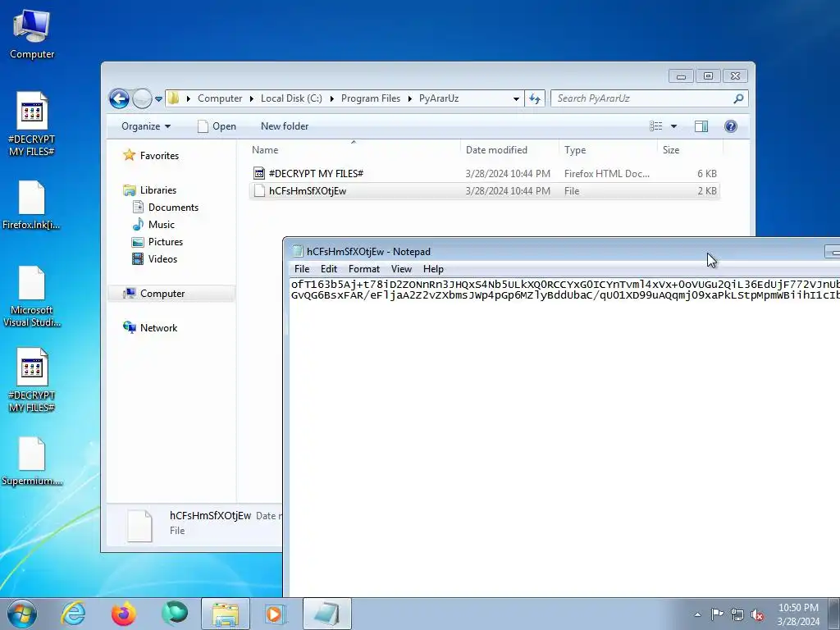
Task: Open the Computer desktop icon
Action: tap(32, 34)
